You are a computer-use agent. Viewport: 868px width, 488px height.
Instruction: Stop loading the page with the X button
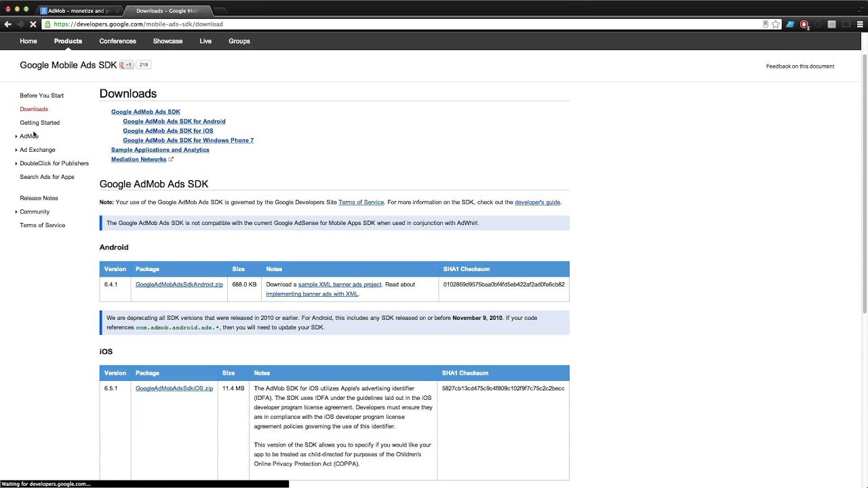click(33, 24)
